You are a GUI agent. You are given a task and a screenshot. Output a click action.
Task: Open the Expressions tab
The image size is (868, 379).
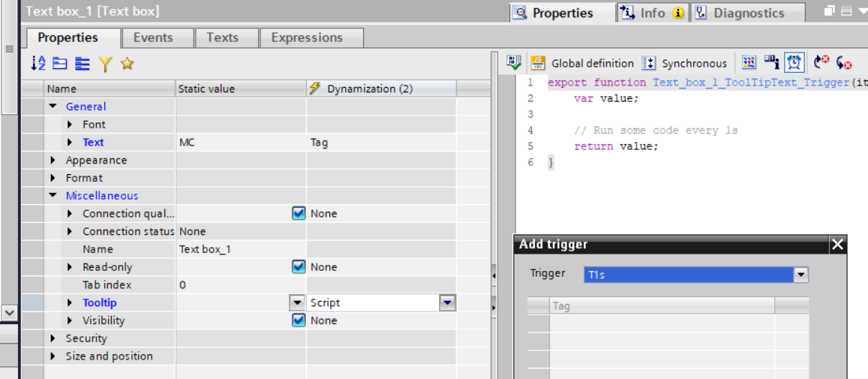tap(307, 38)
